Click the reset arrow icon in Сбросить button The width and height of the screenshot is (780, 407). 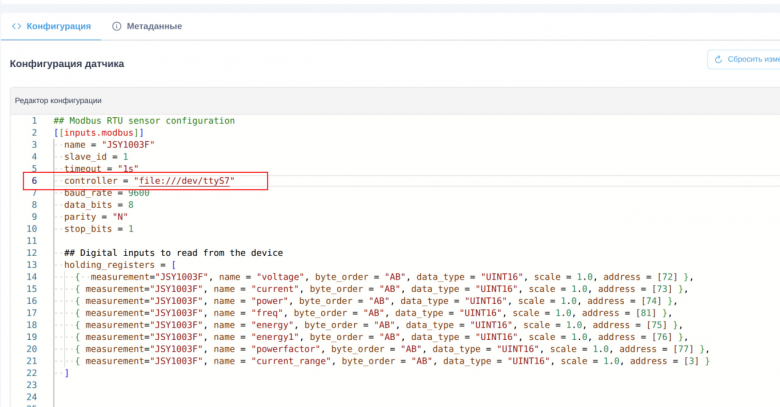[x=718, y=59]
